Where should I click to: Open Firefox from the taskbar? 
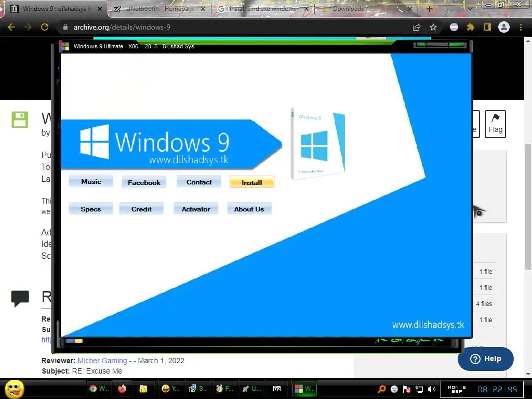tap(122, 389)
